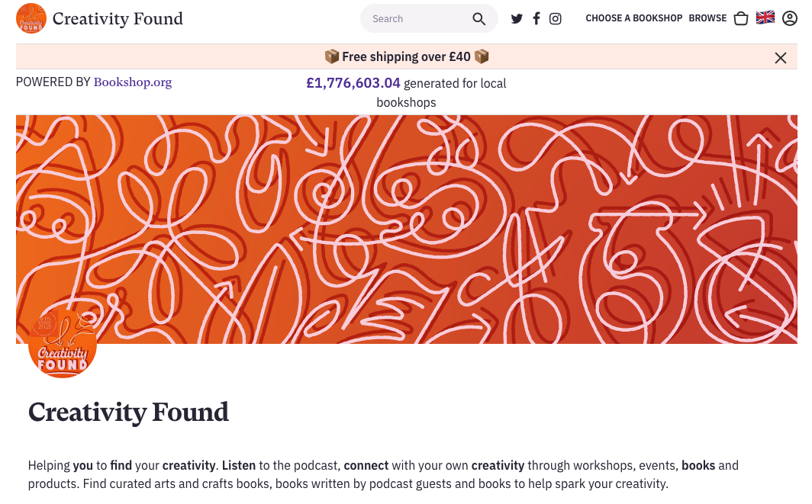Open the Browse menu
The width and height of the screenshot is (812, 504).
coord(707,18)
